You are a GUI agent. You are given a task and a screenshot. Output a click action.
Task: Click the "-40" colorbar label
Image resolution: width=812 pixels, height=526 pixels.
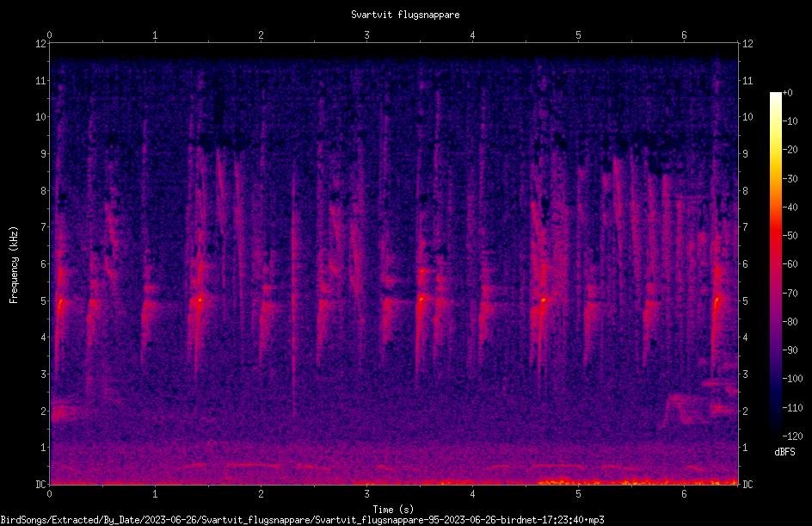790,207
